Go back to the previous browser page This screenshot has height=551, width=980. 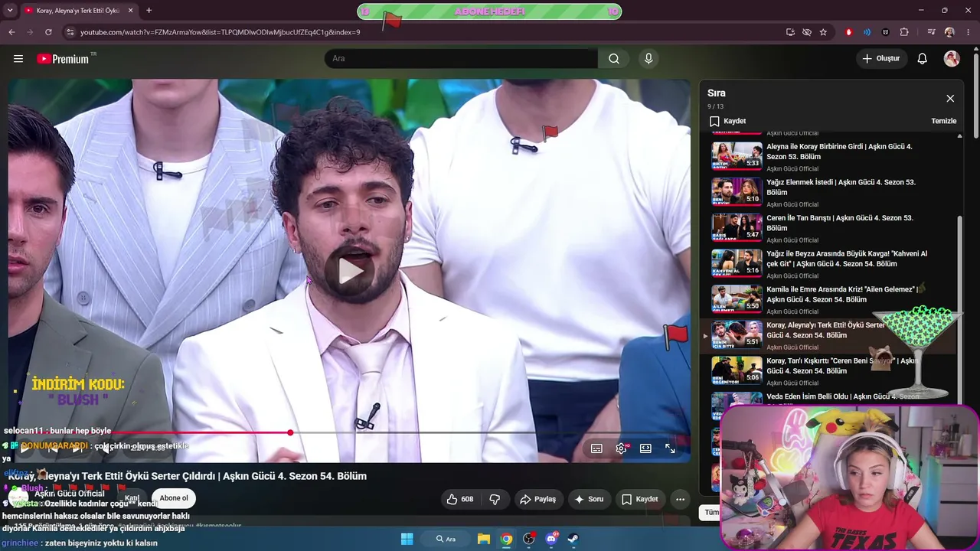11,32
